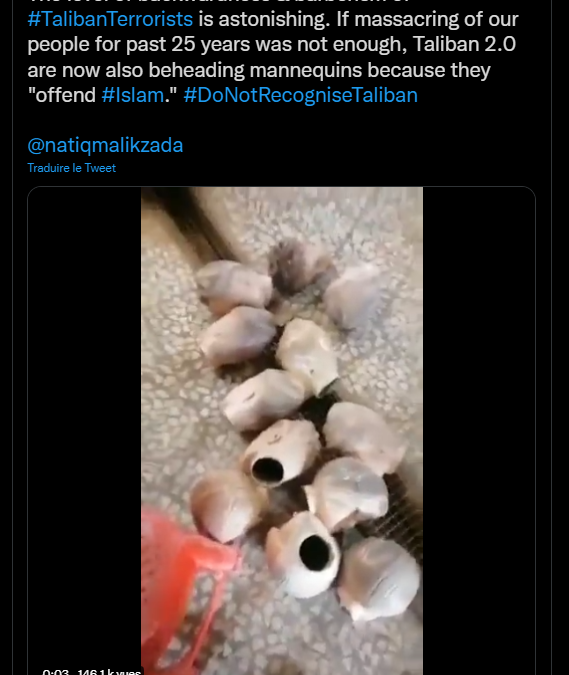The height and width of the screenshot is (675, 569).
Task: Click the 0:03 video duration label
Action: click(56, 671)
